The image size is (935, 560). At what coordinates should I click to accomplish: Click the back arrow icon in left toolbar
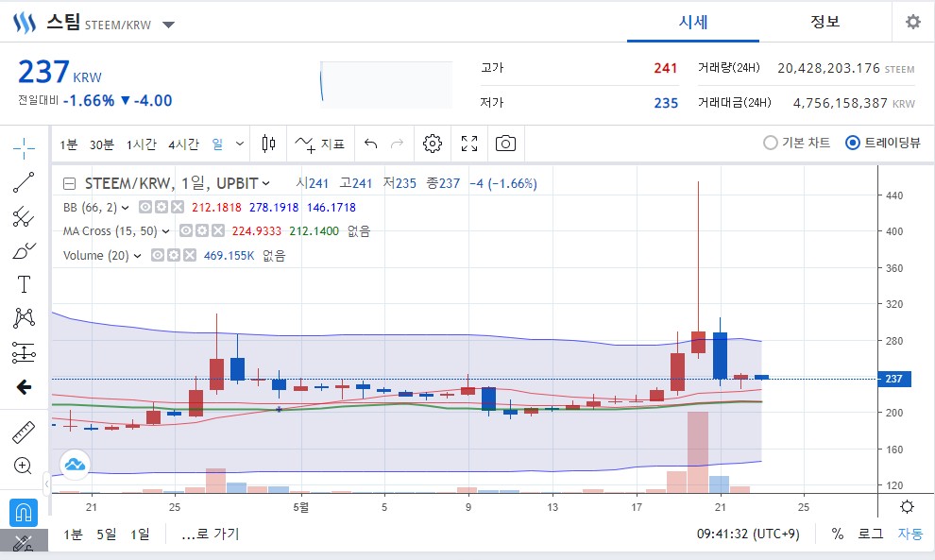pos(24,387)
